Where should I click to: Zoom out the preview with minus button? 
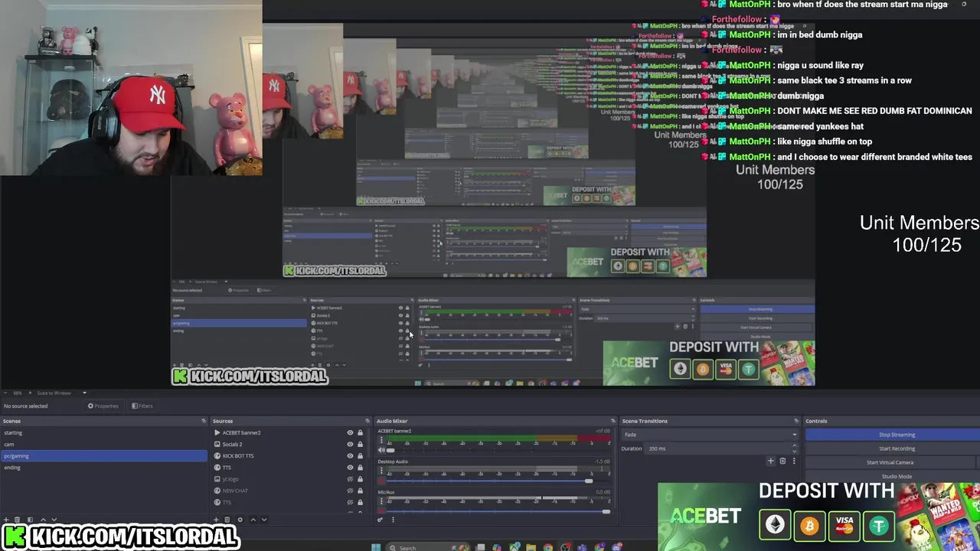pos(5,393)
